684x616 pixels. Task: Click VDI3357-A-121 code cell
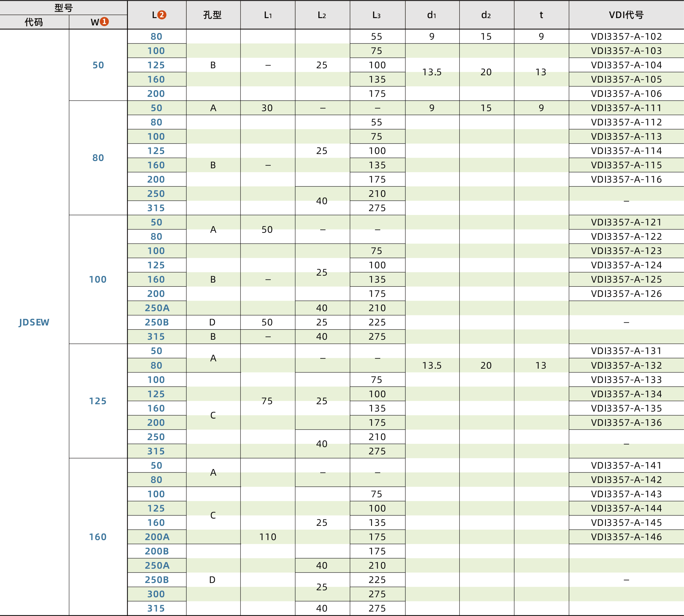click(x=626, y=222)
